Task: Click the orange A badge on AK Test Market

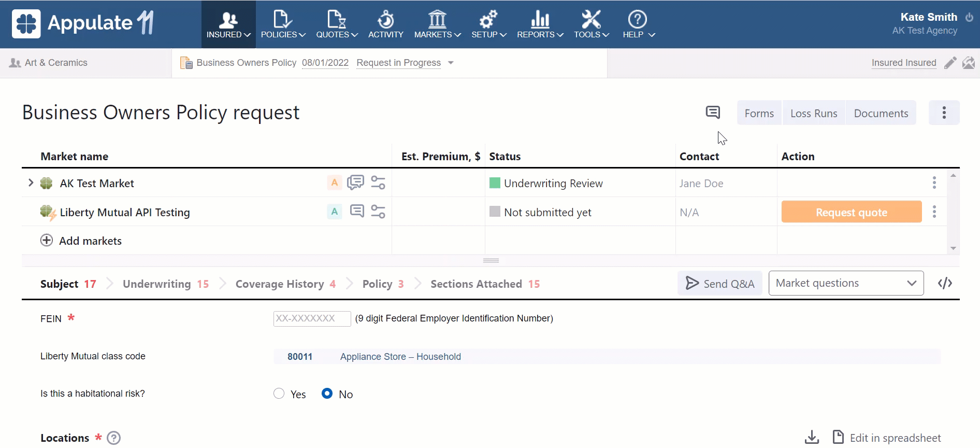Action: click(x=335, y=183)
